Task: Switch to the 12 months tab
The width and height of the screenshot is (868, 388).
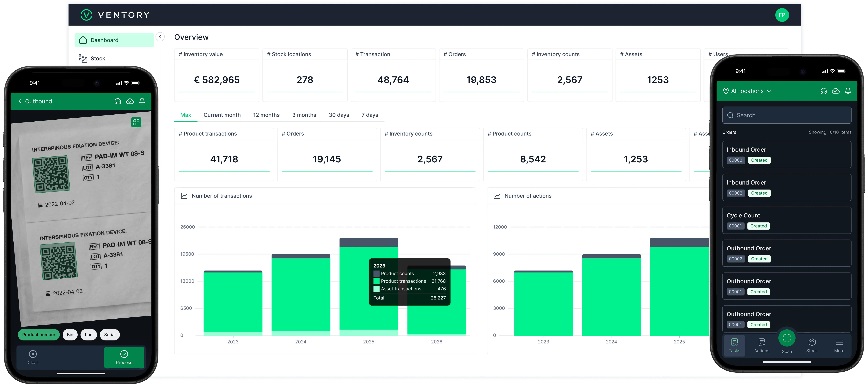Action: coord(266,115)
